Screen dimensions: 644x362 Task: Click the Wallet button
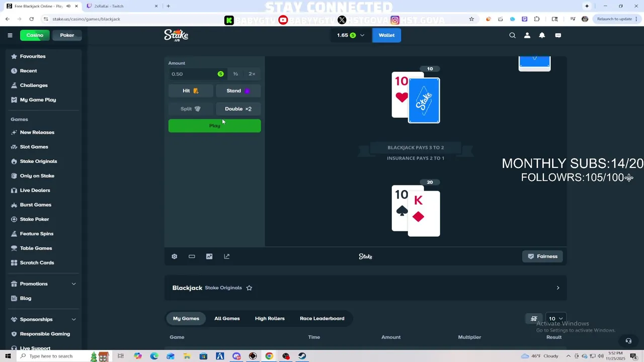(386, 35)
